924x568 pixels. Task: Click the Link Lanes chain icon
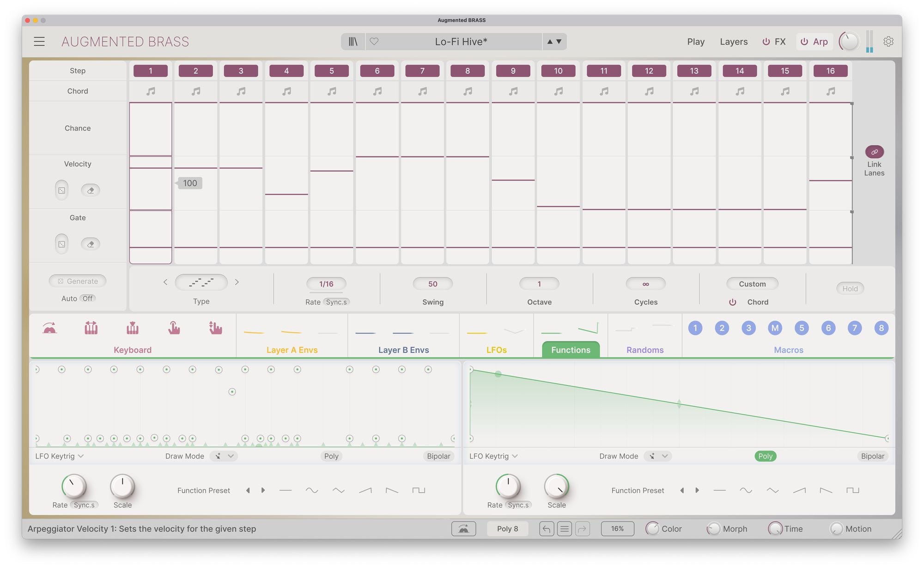click(x=874, y=152)
